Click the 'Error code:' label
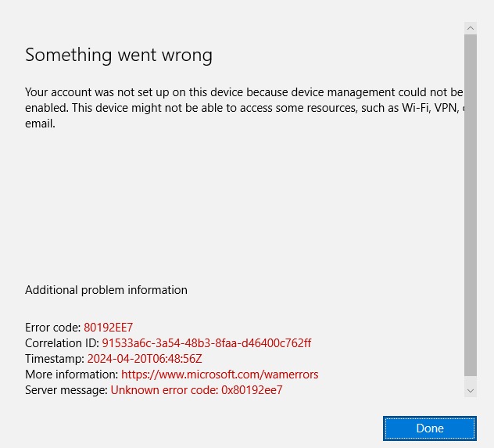The width and height of the screenshot is (494, 448). pyautogui.click(x=53, y=328)
